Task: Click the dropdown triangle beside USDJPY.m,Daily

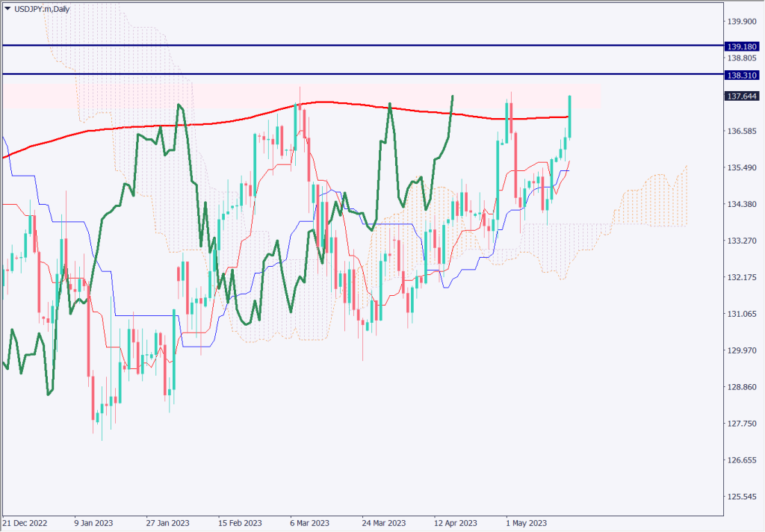Action: (x=7, y=8)
